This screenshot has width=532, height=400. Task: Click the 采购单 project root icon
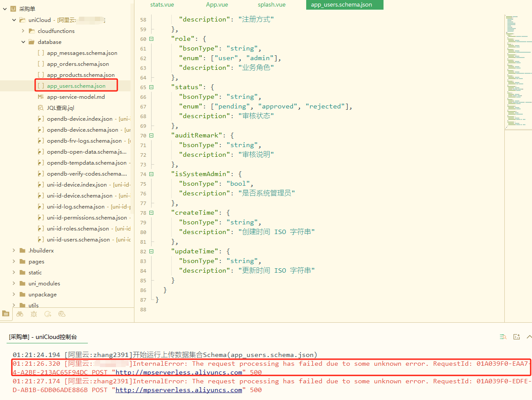[13, 9]
